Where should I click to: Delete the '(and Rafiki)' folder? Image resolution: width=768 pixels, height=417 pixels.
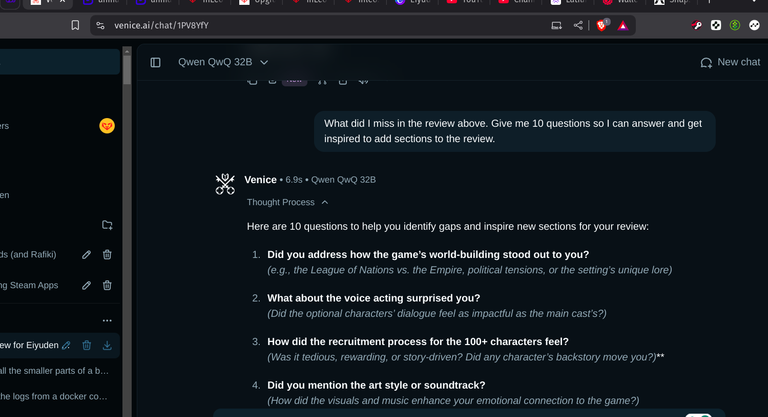(107, 254)
